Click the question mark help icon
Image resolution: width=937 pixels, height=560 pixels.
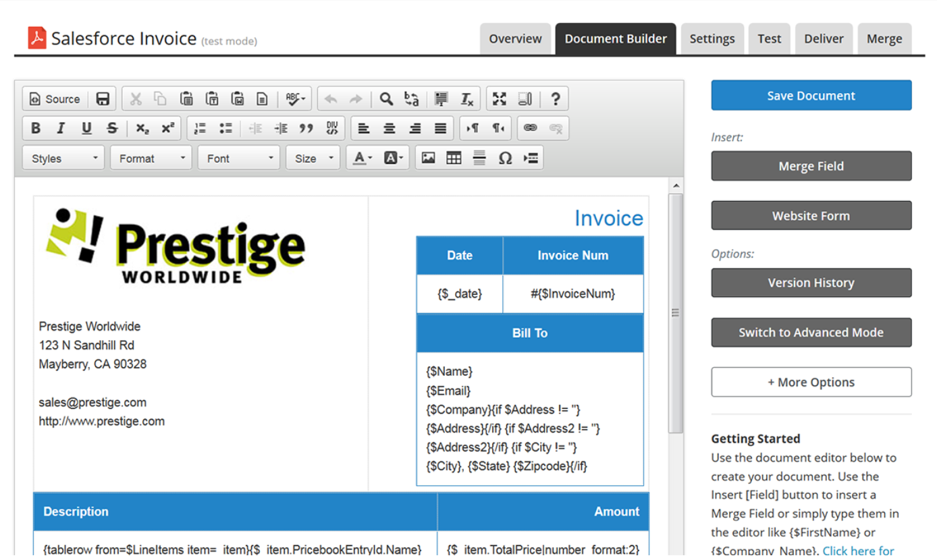[555, 99]
